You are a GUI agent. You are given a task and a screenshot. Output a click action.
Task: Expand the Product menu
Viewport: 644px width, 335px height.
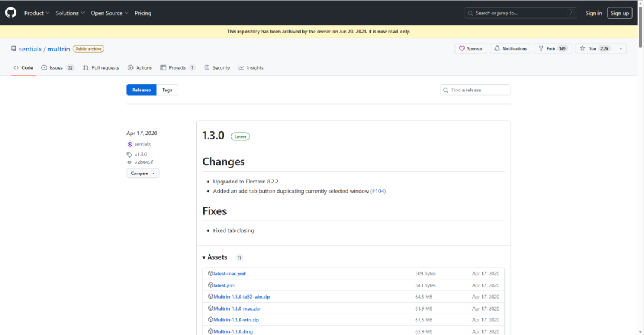(x=36, y=13)
